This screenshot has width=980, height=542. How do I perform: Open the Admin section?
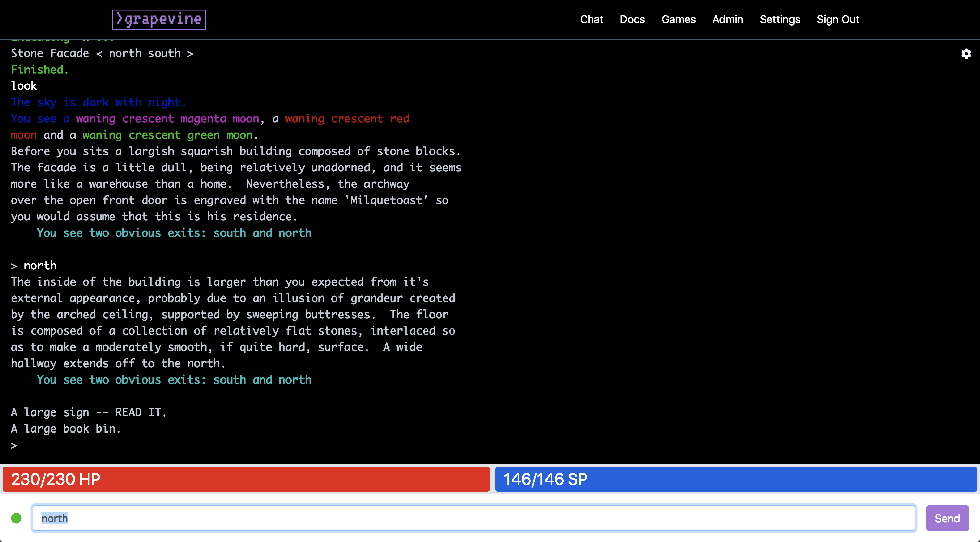tap(728, 19)
